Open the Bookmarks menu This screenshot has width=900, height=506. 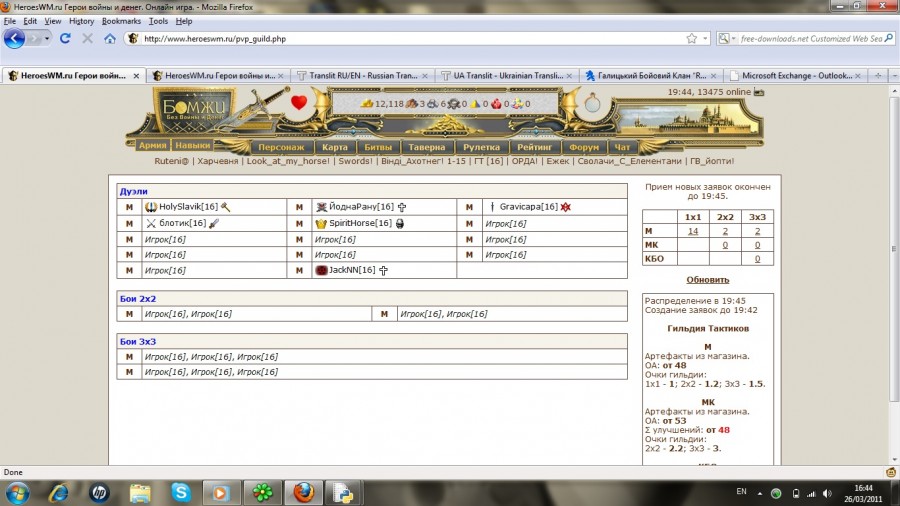point(121,20)
